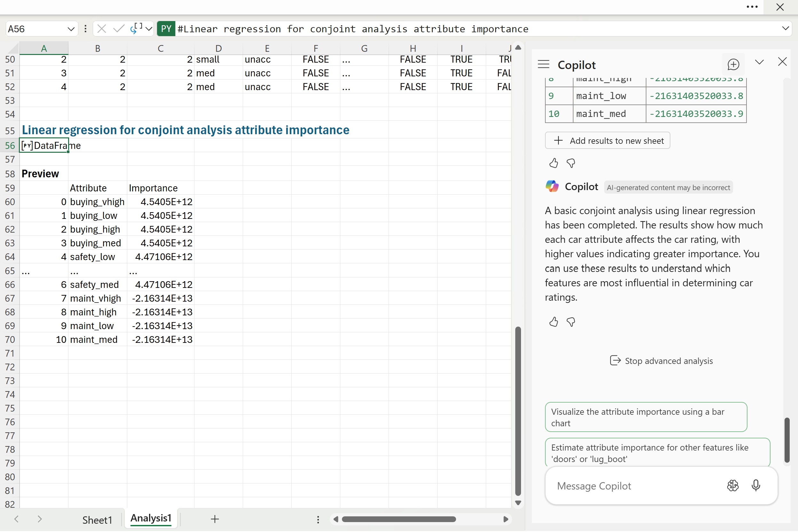Click the plugins icon in message box
Screen dimensions: 798x532
click(732, 486)
